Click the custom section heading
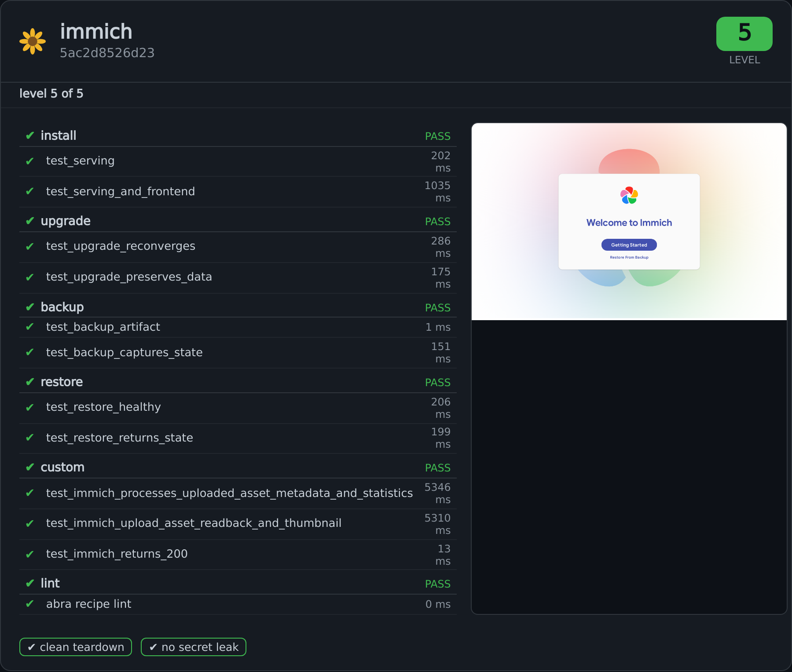The height and width of the screenshot is (672, 792). pos(62,467)
